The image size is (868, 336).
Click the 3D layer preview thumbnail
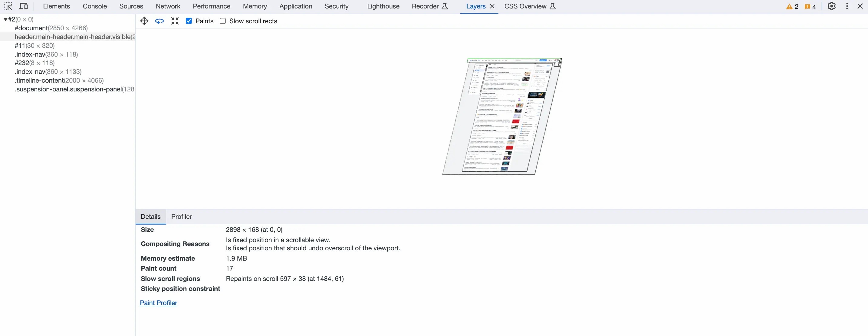click(x=501, y=116)
